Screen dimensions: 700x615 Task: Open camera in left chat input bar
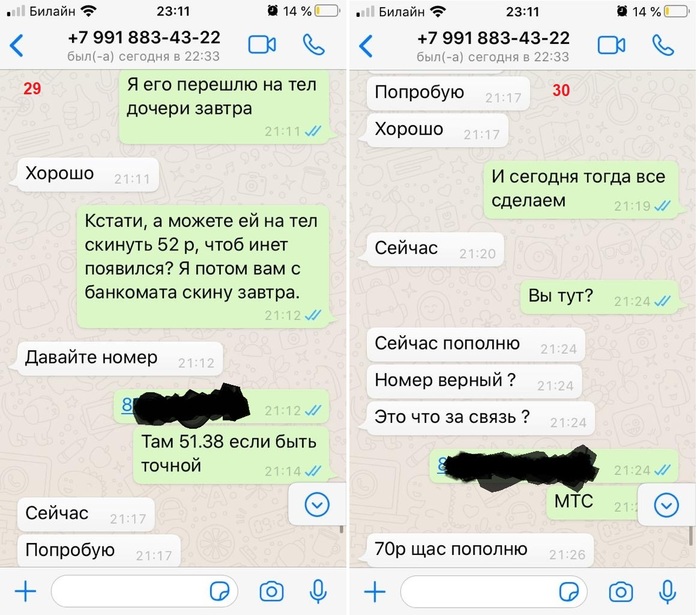(271, 591)
